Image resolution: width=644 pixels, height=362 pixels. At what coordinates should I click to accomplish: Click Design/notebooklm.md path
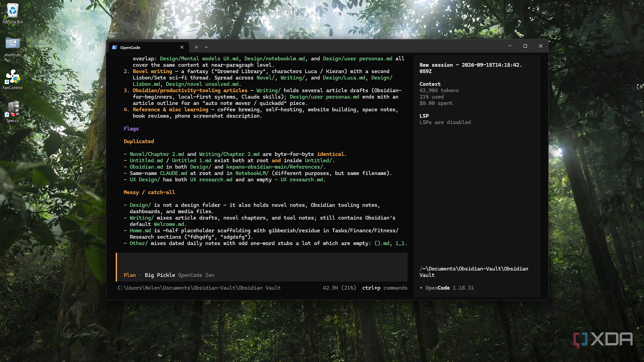click(275, 59)
